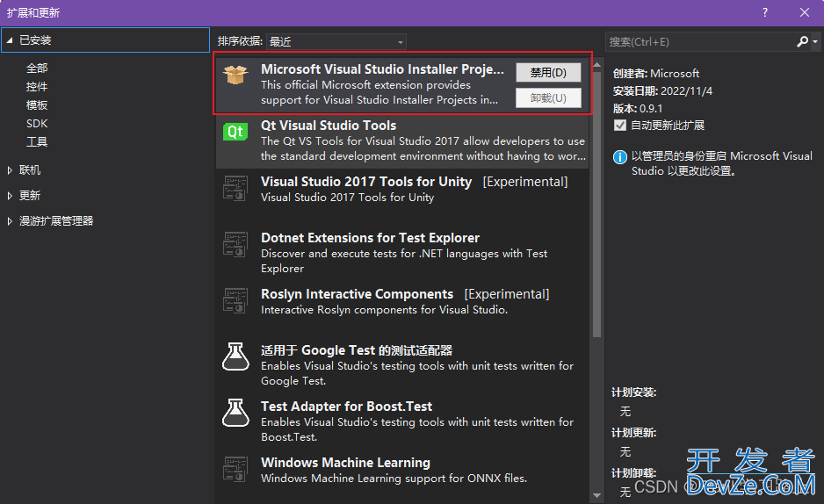Click the Windows Machine Learning extension icon
Image resolution: width=824 pixels, height=504 pixels.
[235, 469]
